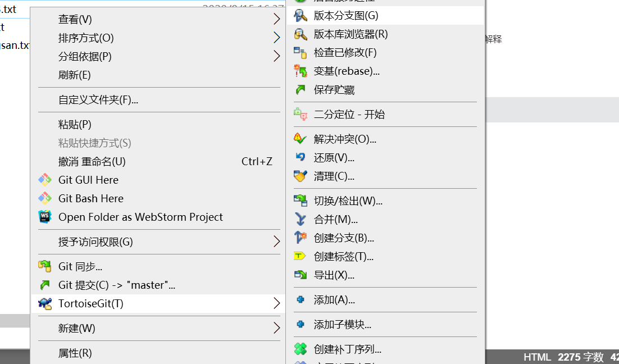Select the 还原(V)... entry text
The height and width of the screenshot is (364, 619).
334,157
